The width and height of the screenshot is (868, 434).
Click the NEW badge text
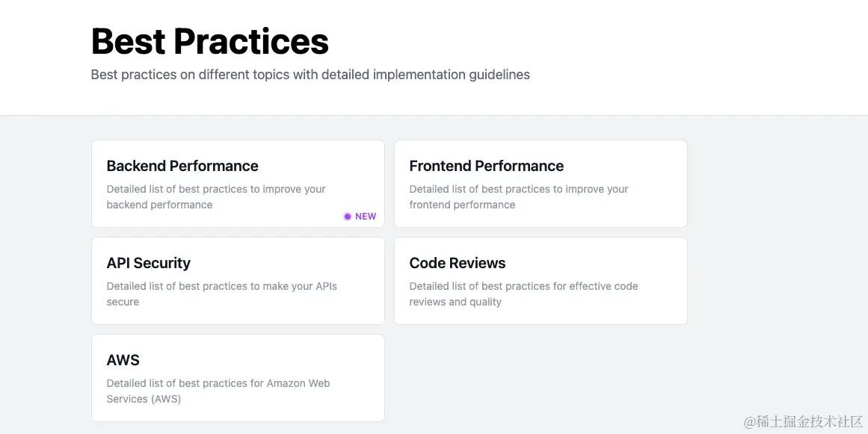(366, 217)
